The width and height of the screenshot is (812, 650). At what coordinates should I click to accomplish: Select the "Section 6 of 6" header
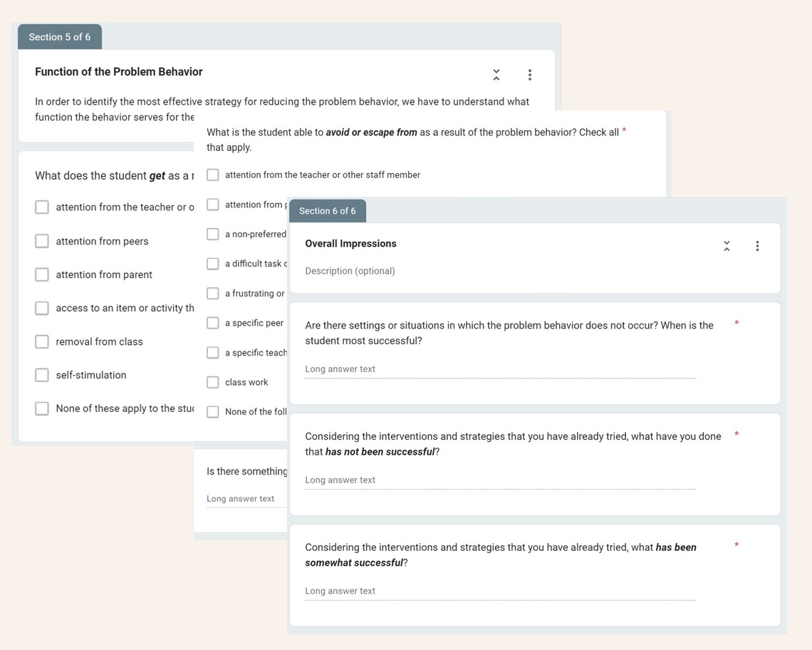[x=327, y=210]
